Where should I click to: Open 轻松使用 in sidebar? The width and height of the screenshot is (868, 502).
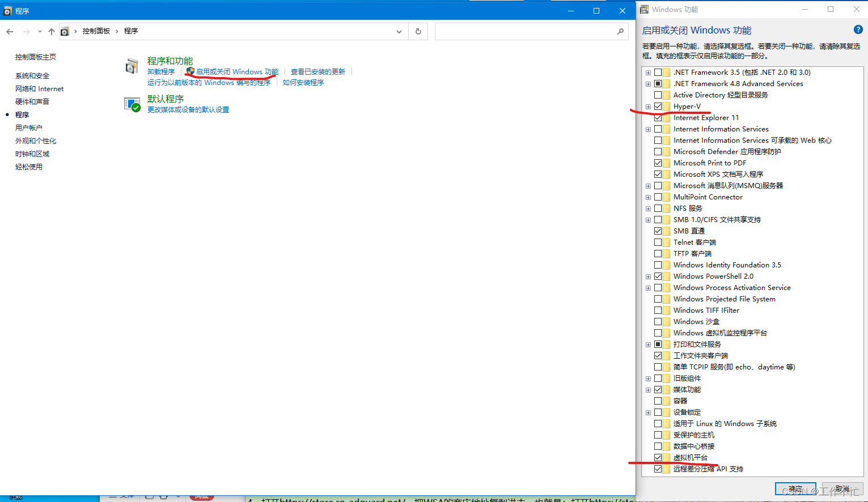pos(29,167)
